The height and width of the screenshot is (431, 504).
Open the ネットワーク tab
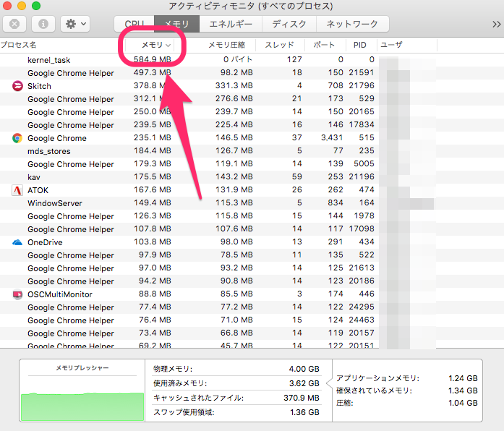tap(352, 24)
